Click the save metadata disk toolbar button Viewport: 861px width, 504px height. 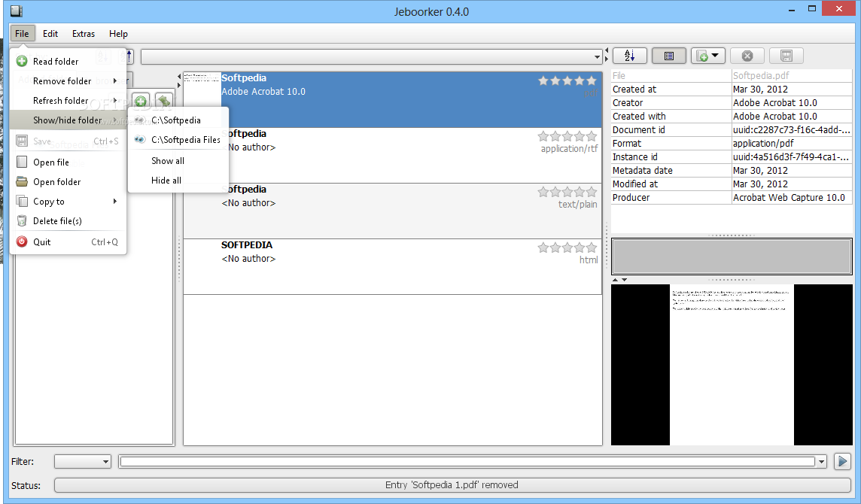click(x=786, y=56)
